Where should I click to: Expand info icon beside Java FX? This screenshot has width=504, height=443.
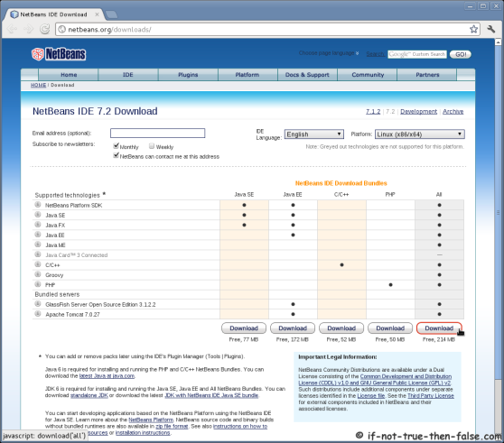point(38,225)
